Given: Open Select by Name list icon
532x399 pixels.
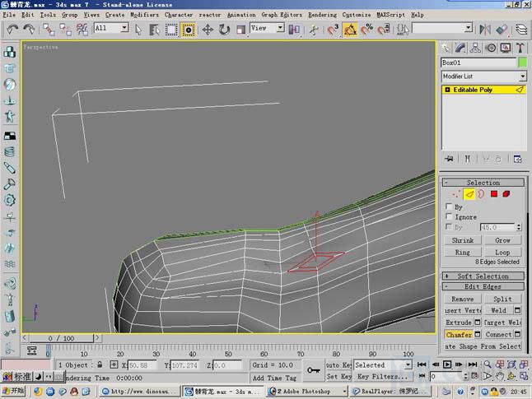Looking at the screenshot, I should point(154,30).
